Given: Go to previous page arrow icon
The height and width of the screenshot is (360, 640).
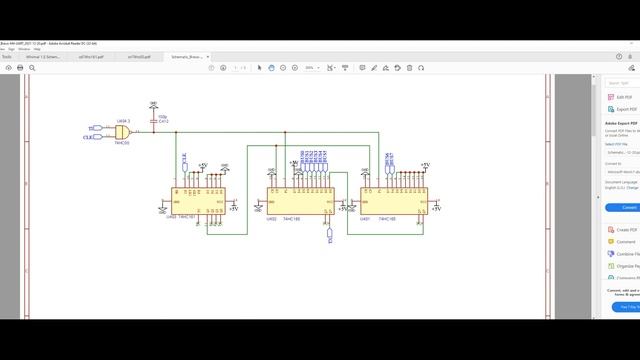Looking at the screenshot, I should tap(211, 68).
